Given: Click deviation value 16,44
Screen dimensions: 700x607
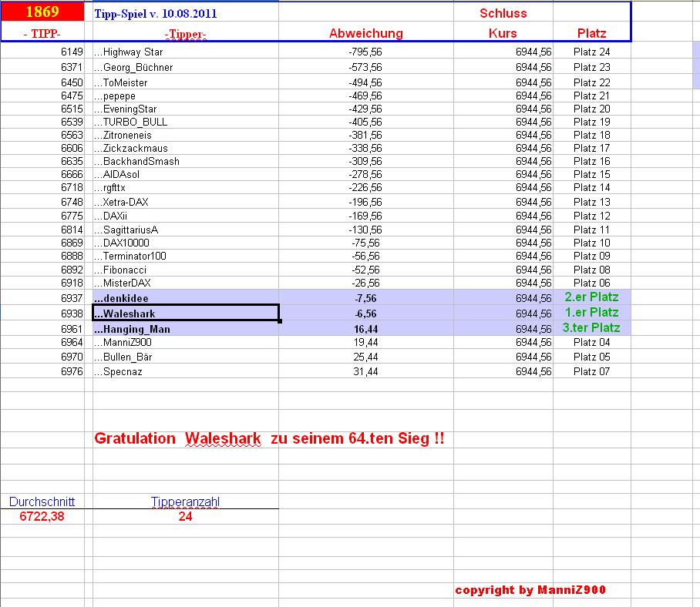Looking at the screenshot, I should 365,329.
